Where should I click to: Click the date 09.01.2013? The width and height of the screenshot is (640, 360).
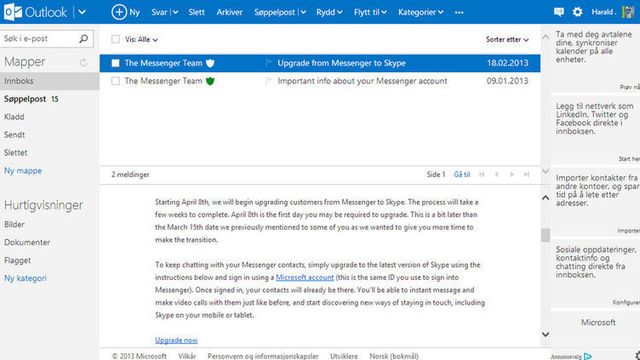coord(507,81)
